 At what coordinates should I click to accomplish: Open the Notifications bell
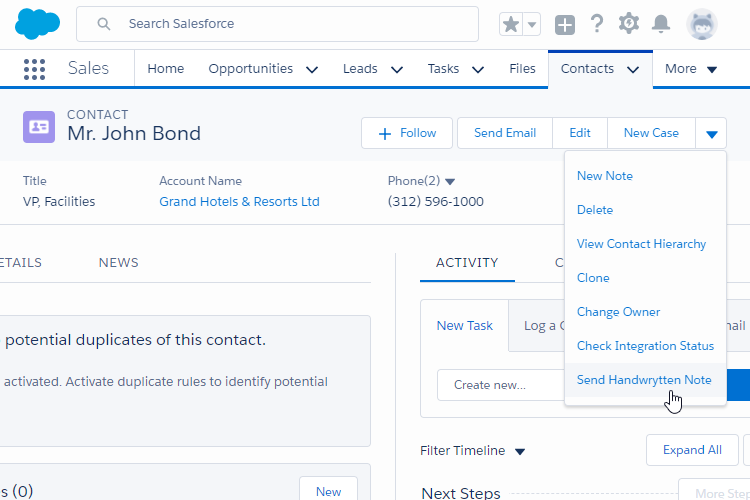point(660,24)
